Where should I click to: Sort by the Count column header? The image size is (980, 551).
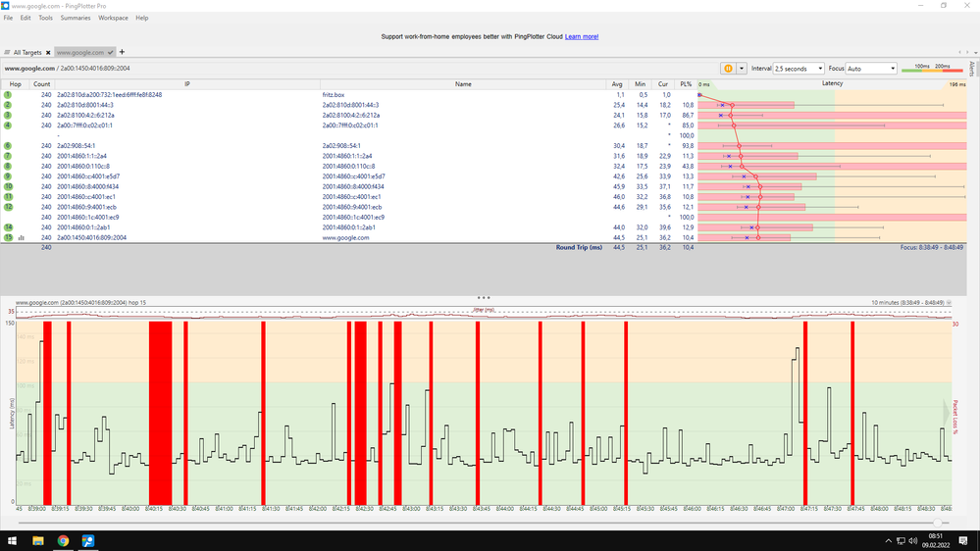click(42, 84)
